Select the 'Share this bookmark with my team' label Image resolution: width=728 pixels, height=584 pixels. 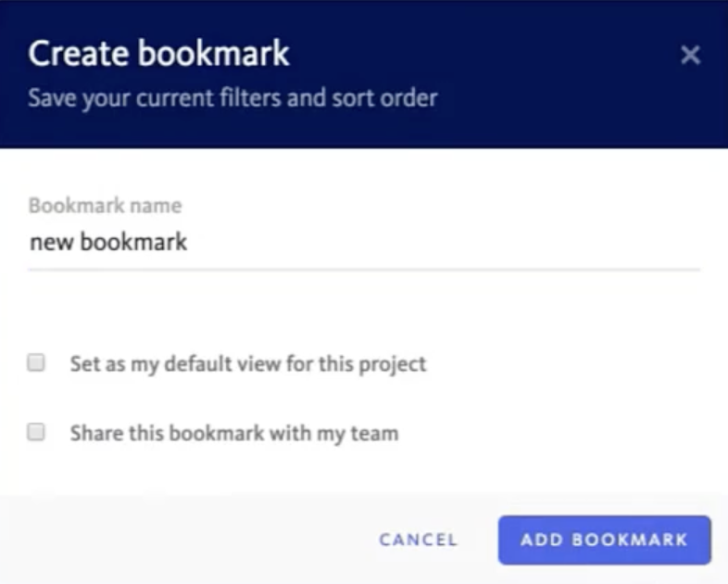[234, 434]
